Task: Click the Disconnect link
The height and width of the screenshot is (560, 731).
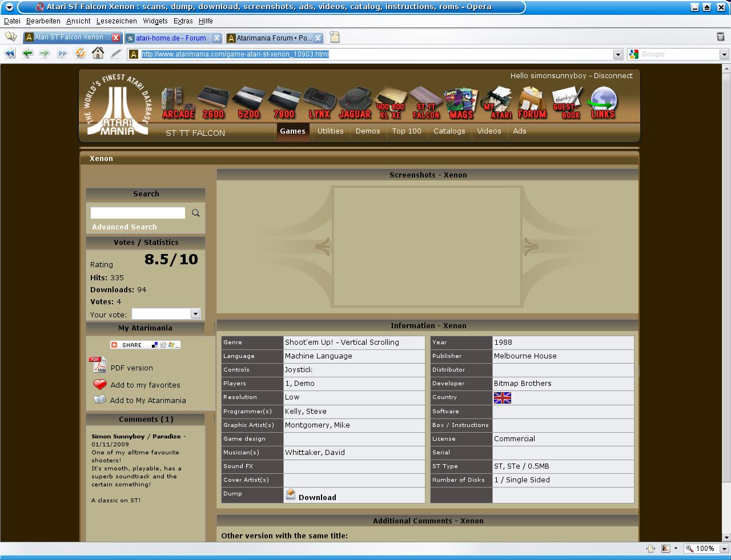Action: click(613, 75)
